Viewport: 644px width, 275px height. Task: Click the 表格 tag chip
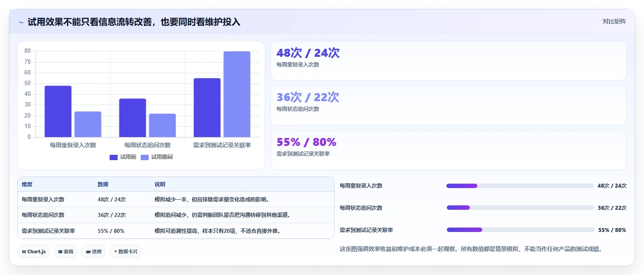[x=66, y=251]
